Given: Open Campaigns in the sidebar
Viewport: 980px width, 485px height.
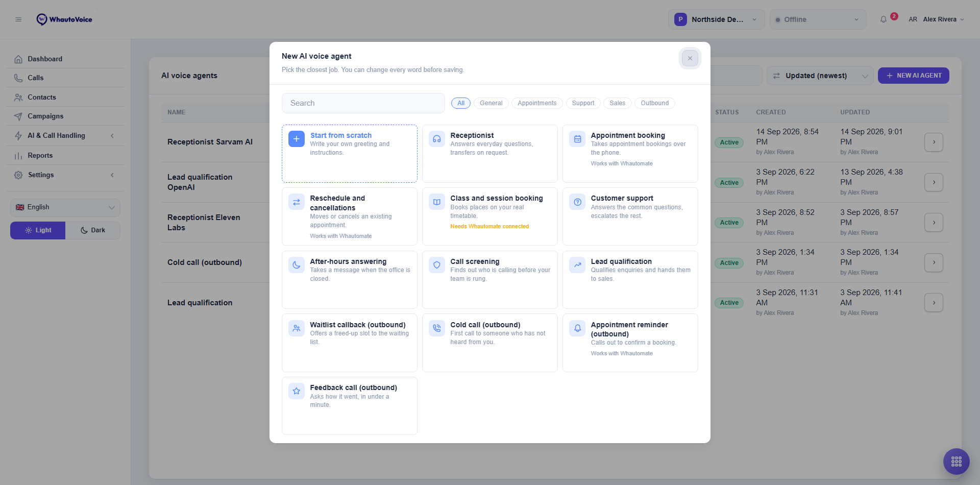Looking at the screenshot, I should click(x=65, y=116).
